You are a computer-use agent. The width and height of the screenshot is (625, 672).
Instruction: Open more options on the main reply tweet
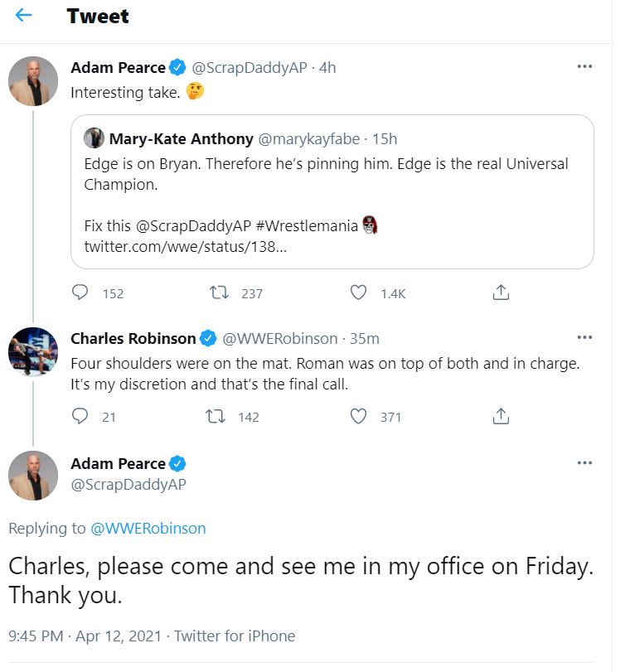point(584,463)
